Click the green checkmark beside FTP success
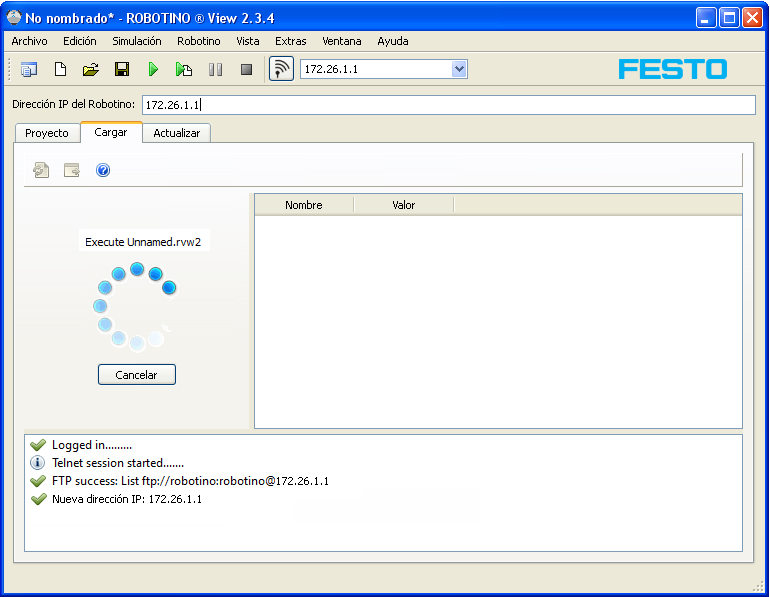The image size is (770, 597). click(x=38, y=481)
